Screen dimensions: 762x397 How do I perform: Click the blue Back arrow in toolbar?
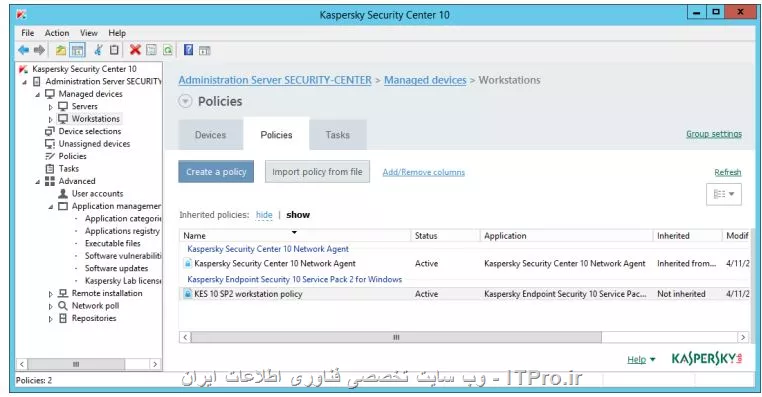tap(23, 50)
